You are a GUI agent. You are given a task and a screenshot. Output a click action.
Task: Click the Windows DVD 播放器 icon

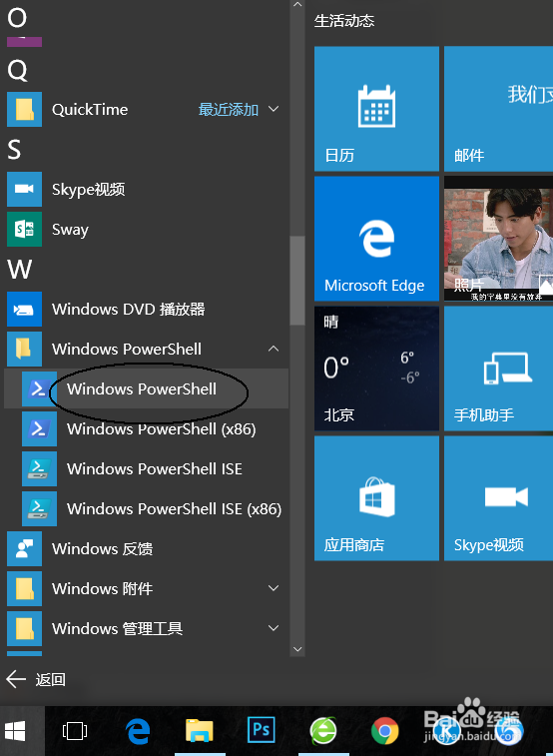pyautogui.click(x=25, y=309)
